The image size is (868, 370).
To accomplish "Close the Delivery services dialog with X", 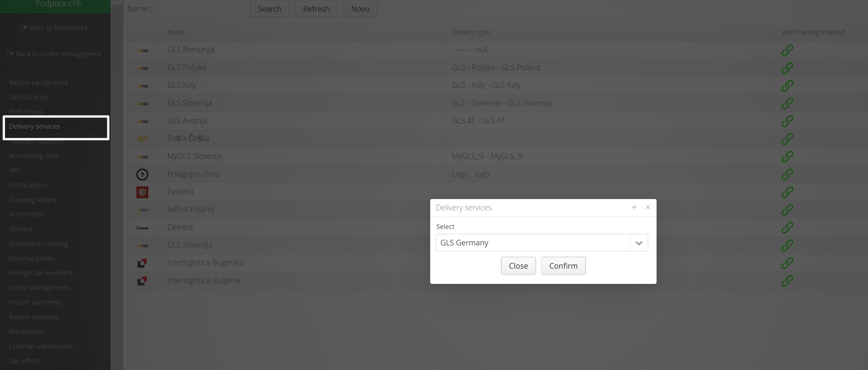I will [648, 207].
